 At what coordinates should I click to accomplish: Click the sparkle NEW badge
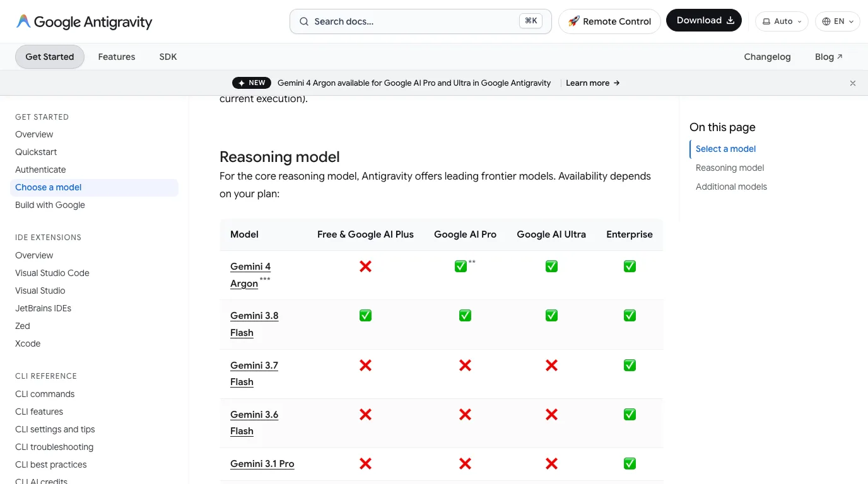(x=252, y=83)
